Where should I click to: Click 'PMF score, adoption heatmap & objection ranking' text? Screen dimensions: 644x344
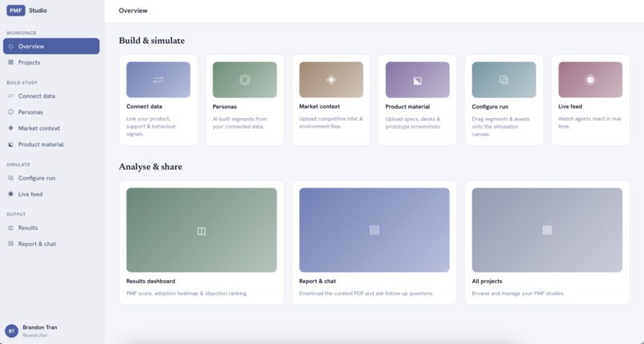[x=187, y=294]
